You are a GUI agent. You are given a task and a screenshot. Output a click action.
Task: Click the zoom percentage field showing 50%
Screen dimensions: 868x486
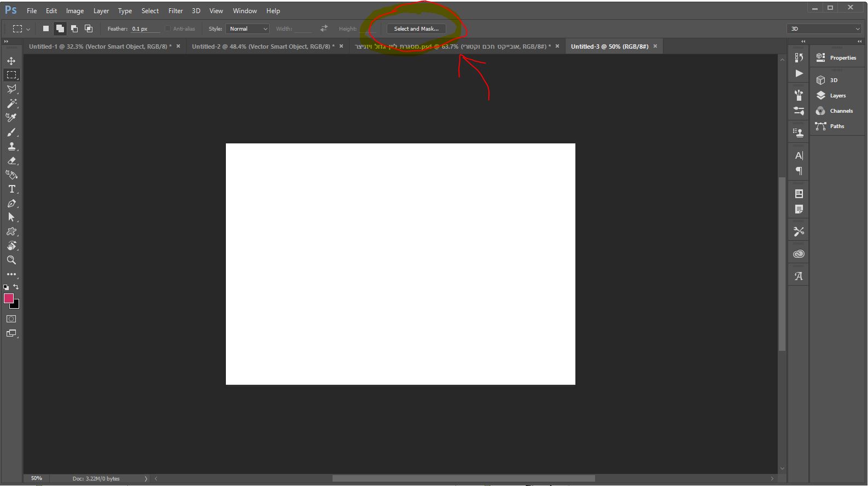[37, 479]
